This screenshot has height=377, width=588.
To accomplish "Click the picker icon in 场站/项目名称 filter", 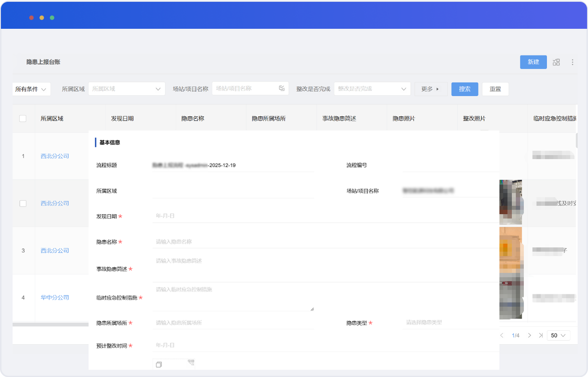I will [282, 88].
